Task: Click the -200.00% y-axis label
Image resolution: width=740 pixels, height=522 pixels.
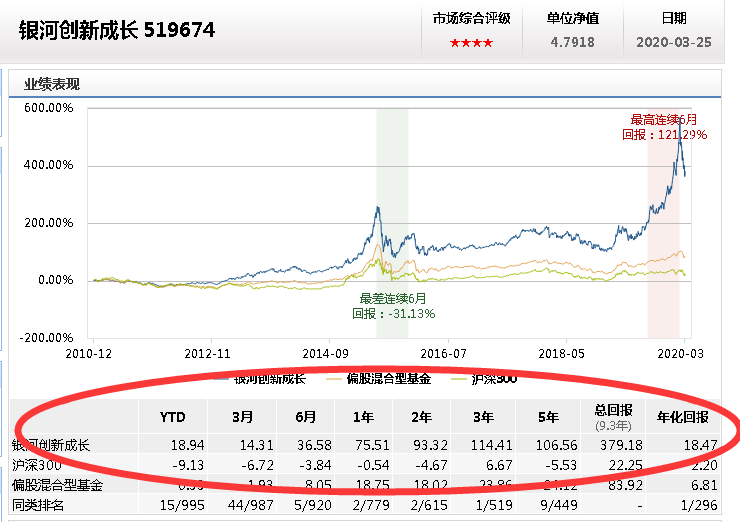Action: coord(46,338)
